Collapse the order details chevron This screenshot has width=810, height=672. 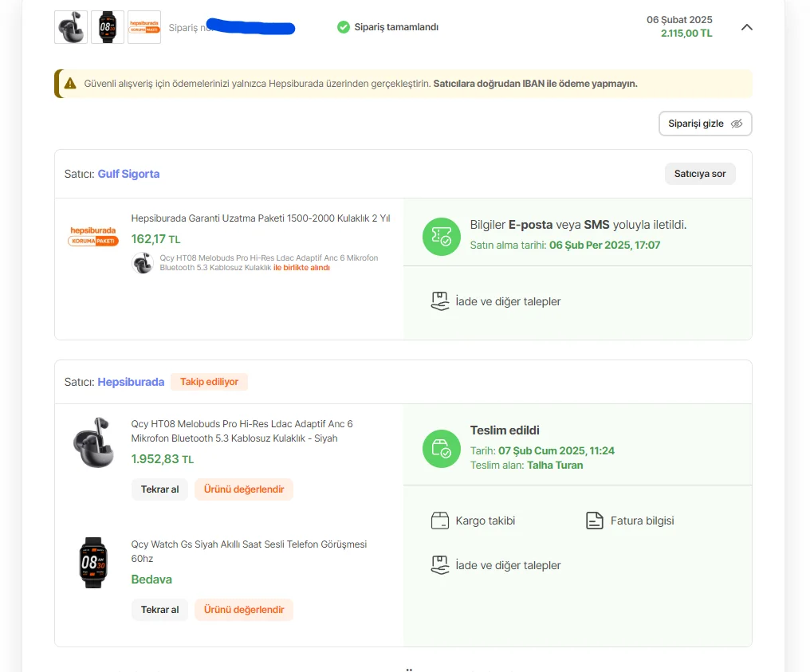point(746,27)
